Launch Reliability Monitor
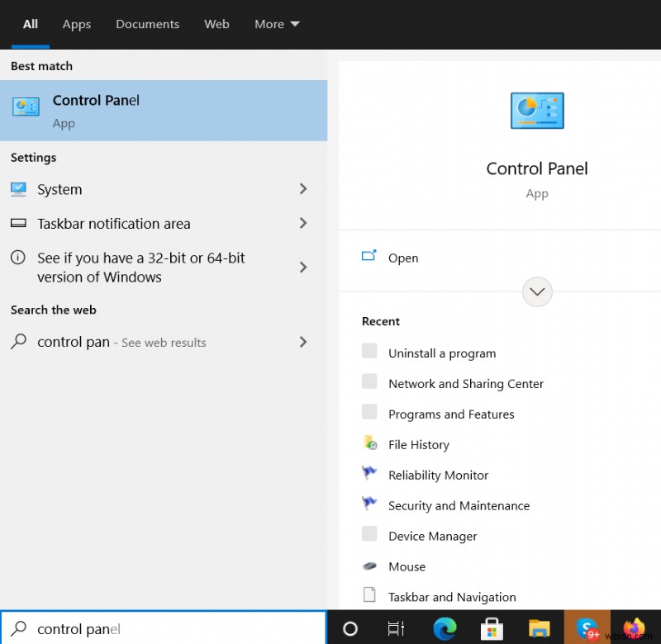Screen dimensions: 661x644 click(438, 475)
